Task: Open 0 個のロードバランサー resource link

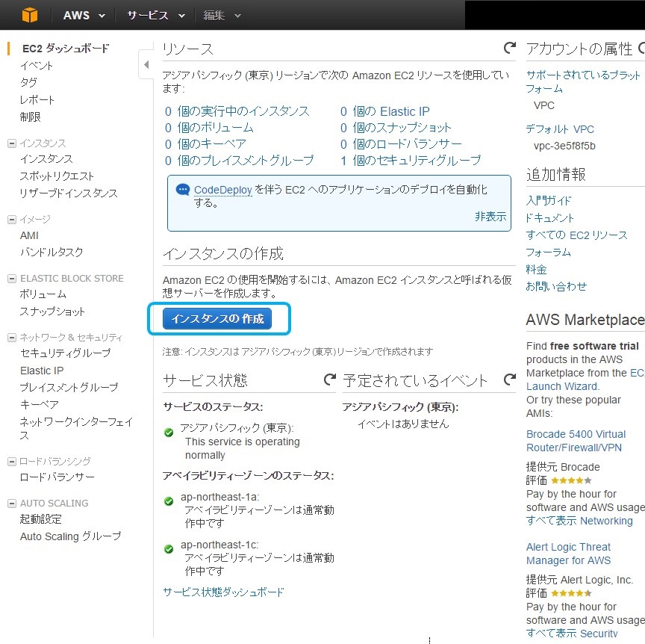Action: point(401,144)
